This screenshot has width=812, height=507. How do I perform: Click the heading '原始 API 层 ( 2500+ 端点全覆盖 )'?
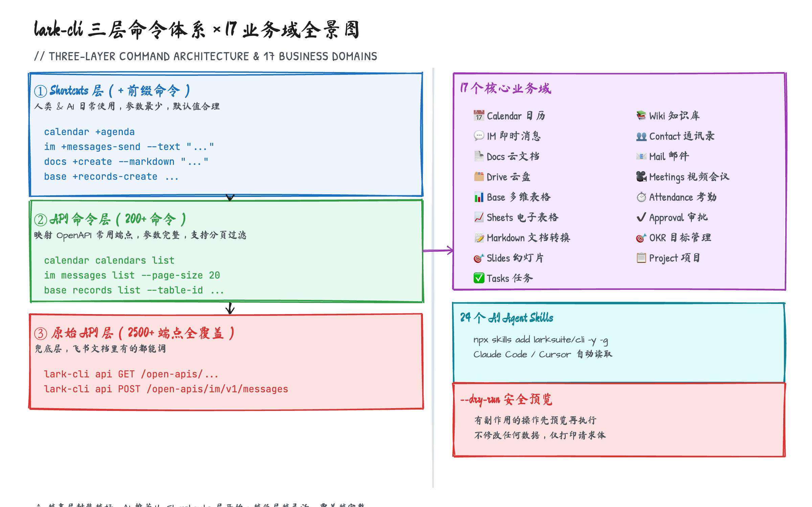point(143,333)
